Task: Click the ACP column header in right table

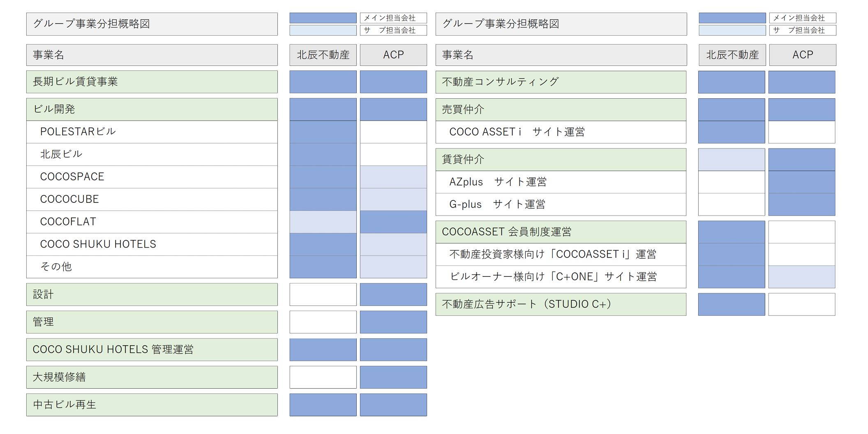Action: pyautogui.click(x=802, y=55)
